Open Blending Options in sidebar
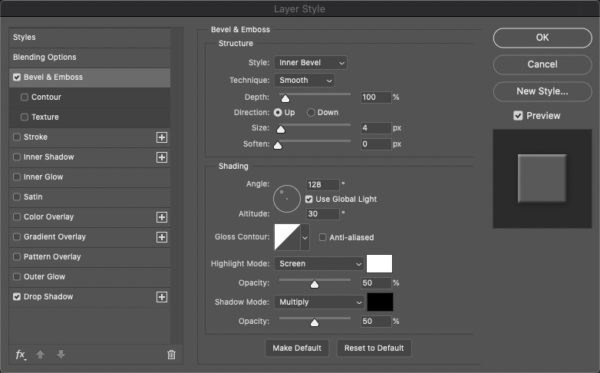Viewport: 600px width, 373px height. click(x=90, y=57)
